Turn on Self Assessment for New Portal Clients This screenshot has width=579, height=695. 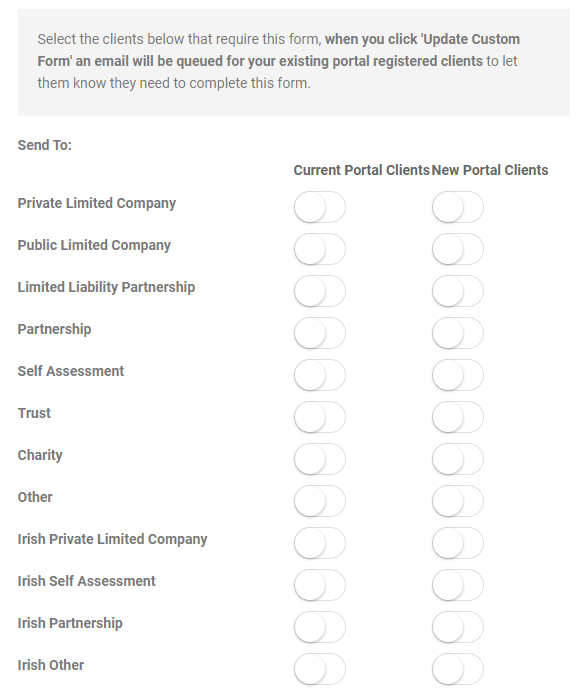[458, 375]
